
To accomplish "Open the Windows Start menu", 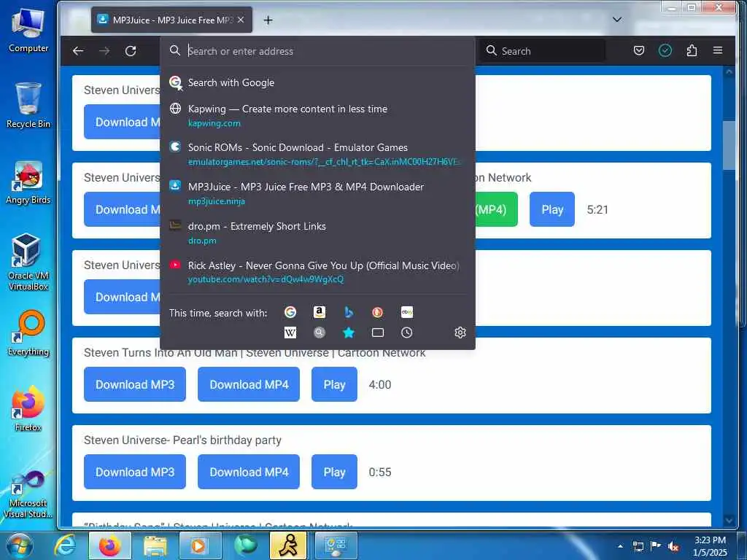I will [19, 545].
